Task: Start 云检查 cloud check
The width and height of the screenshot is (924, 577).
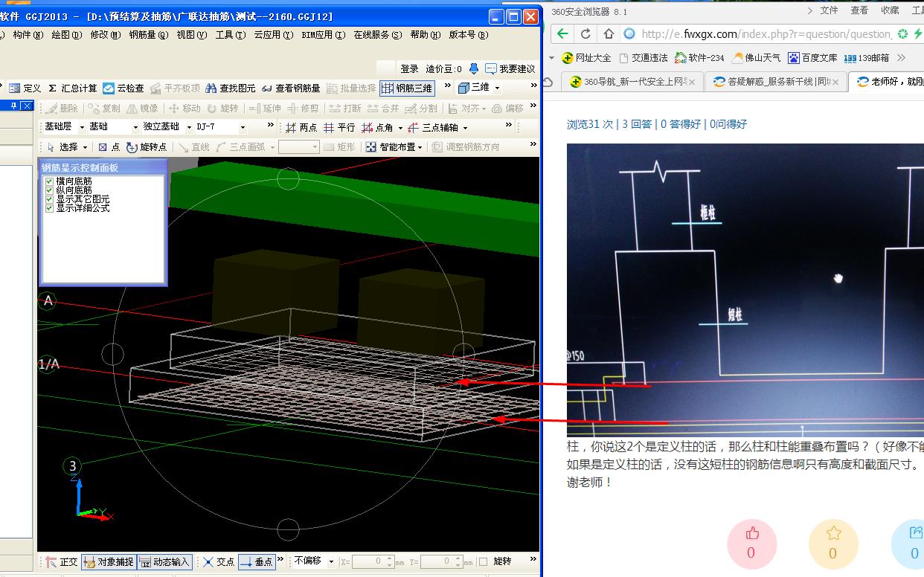Action: 123,88
